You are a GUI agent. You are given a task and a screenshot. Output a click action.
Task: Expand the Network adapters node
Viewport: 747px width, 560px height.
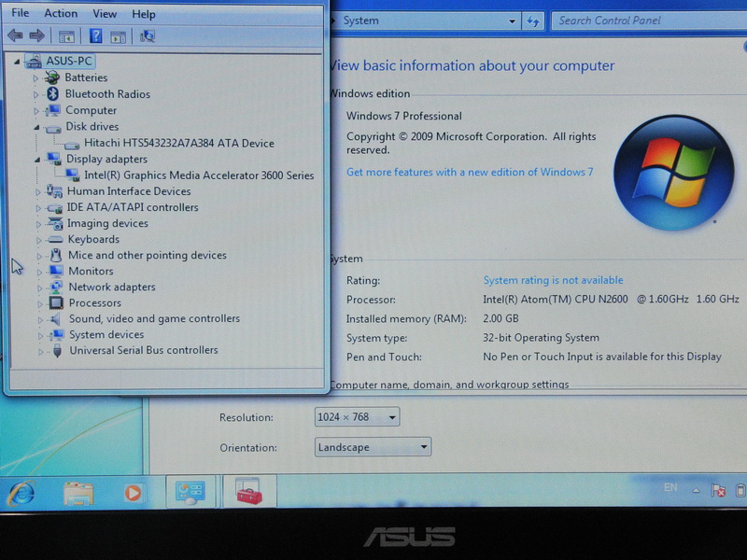tap(38, 287)
